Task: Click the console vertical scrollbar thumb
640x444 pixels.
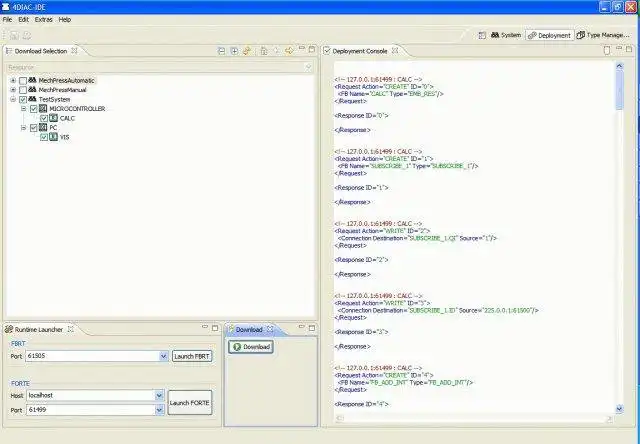Action: [x=620, y=90]
